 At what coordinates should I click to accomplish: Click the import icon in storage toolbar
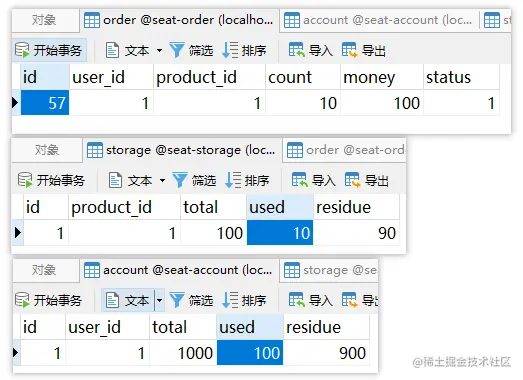pos(300,180)
